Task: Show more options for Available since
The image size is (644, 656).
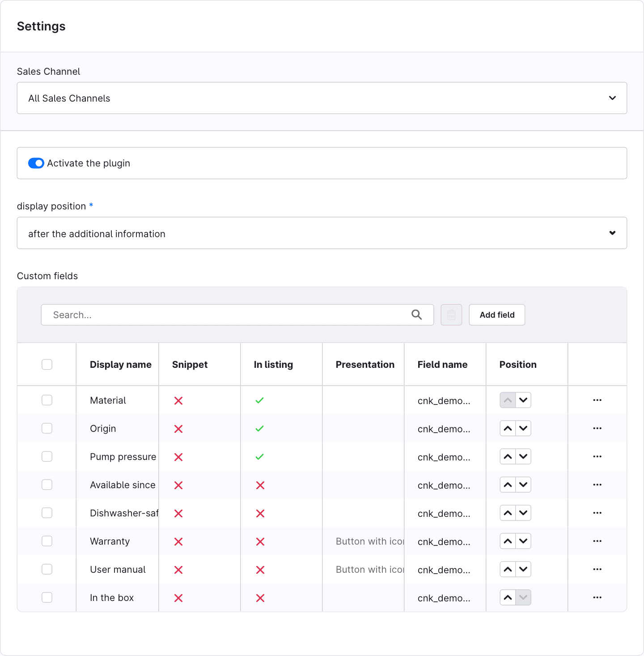Action: 597,485
